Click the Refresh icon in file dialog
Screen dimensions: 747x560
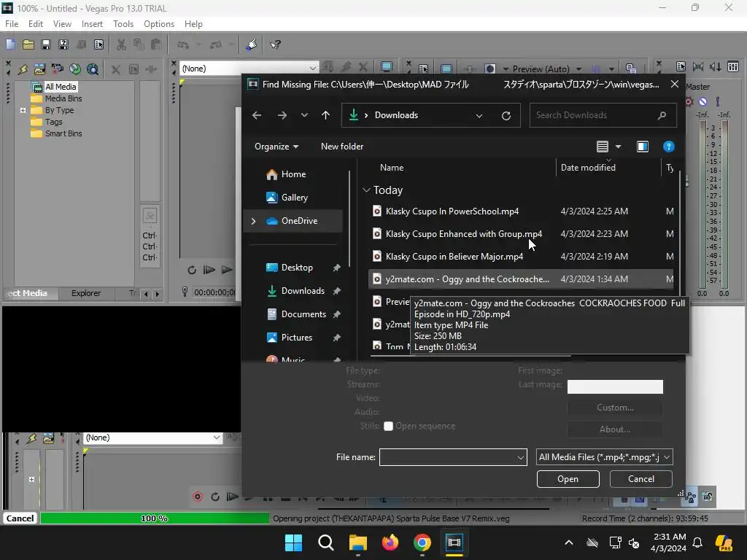coord(506,115)
